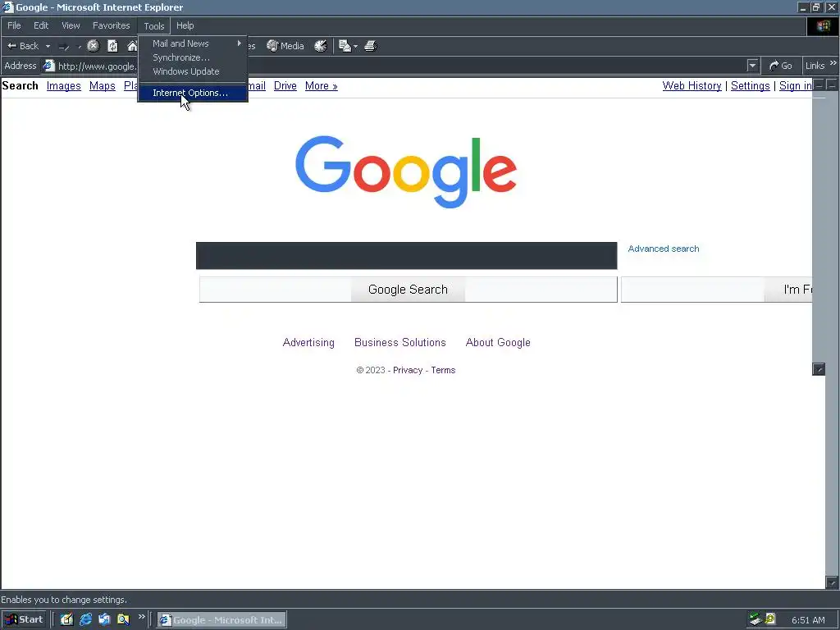Launch Internet Explorer from quick launch
The height and width of the screenshot is (630, 840).
pos(85,620)
